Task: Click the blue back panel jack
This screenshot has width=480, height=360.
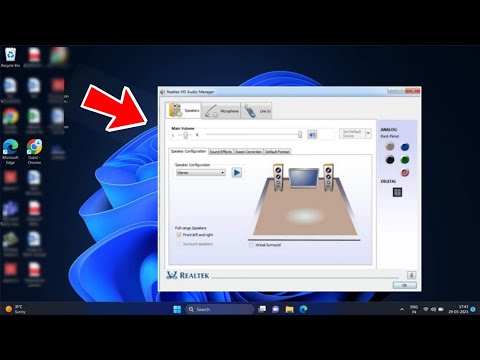Action: click(405, 147)
